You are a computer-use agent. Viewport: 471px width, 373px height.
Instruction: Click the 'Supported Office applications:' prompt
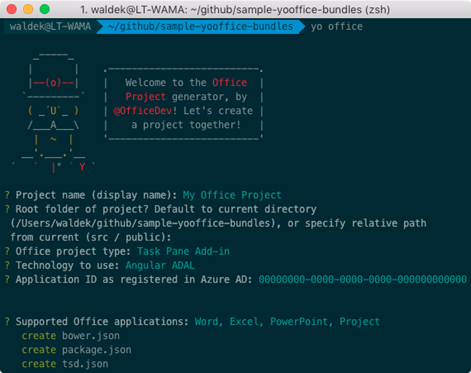102,322
